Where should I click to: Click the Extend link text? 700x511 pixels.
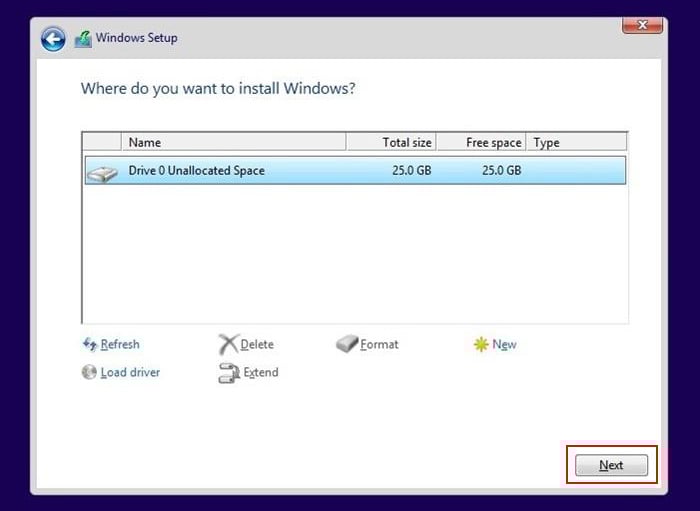click(261, 372)
